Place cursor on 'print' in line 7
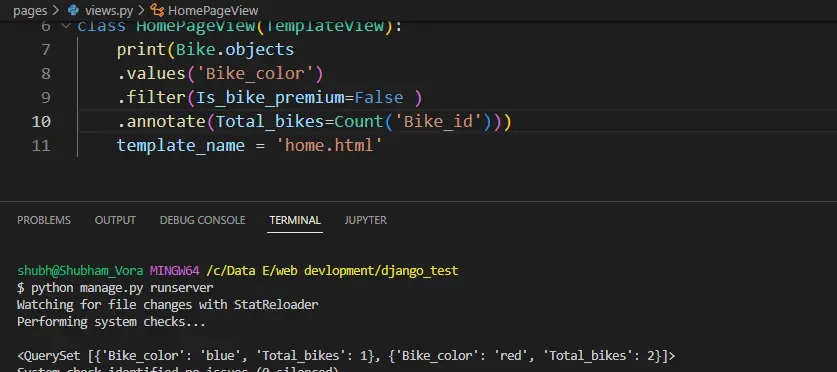The height and width of the screenshot is (372, 837). 141,50
